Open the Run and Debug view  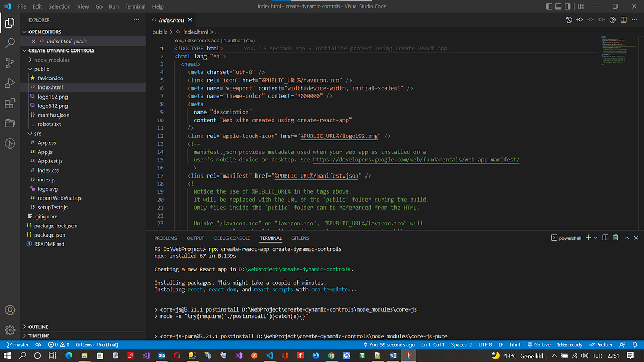coord(10,83)
